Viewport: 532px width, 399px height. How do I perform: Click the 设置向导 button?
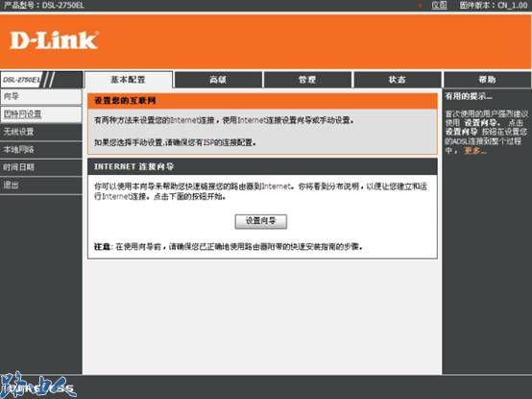tap(261, 221)
